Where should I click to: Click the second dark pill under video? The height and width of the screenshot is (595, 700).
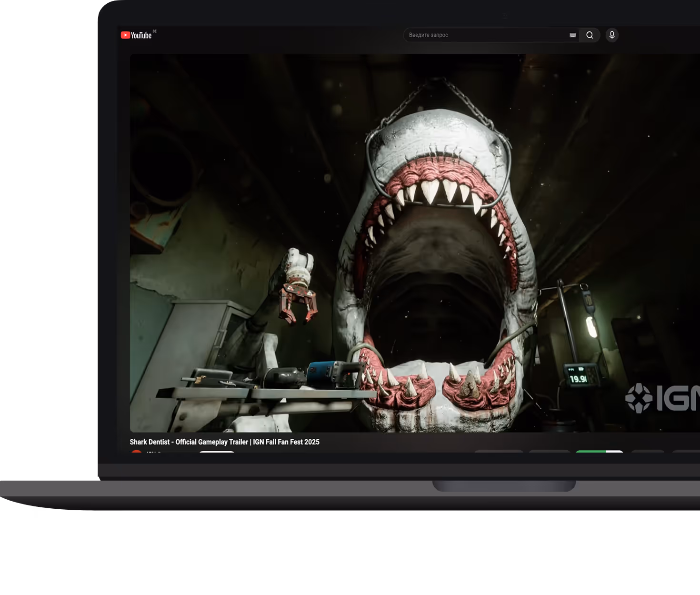tap(549, 451)
